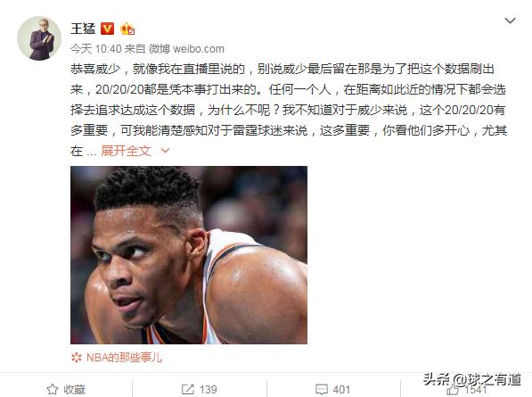
Task: Click the 微博 weibo.com source link
Action: point(186,49)
